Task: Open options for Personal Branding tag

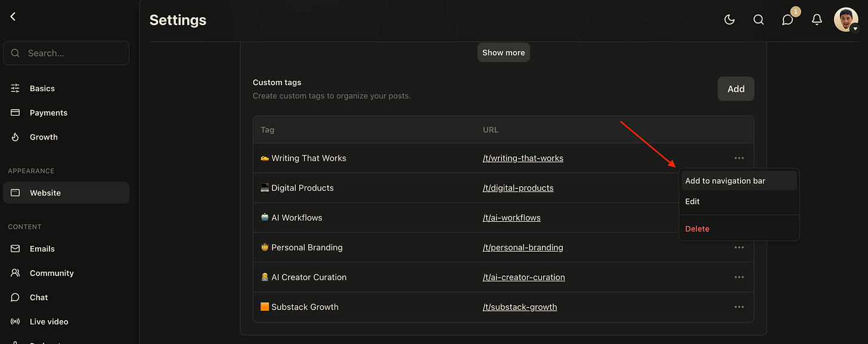Action: pyautogui.click(x=739, y=247)
